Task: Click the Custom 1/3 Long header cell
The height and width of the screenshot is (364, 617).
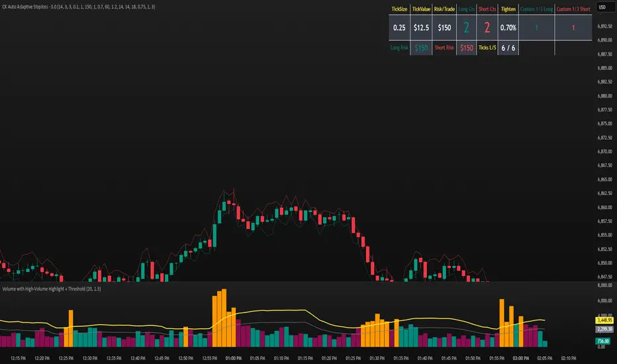Action: (x=536, y=9)
